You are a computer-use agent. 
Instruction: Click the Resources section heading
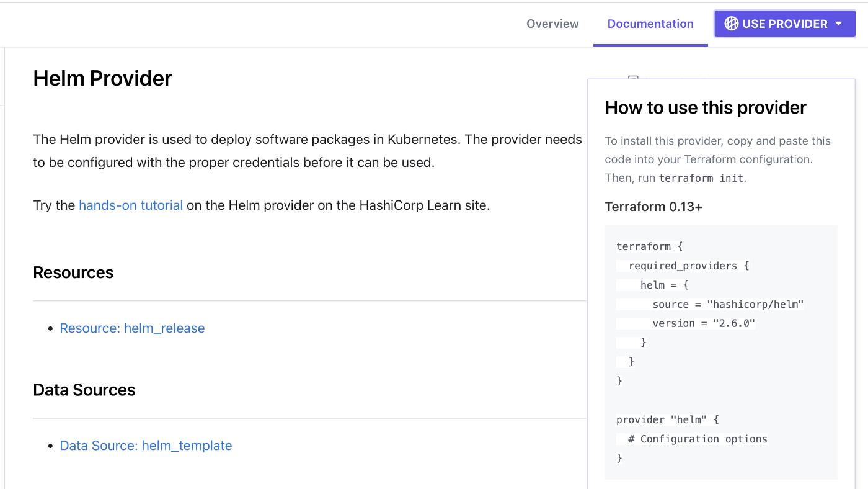coord(73,272)
